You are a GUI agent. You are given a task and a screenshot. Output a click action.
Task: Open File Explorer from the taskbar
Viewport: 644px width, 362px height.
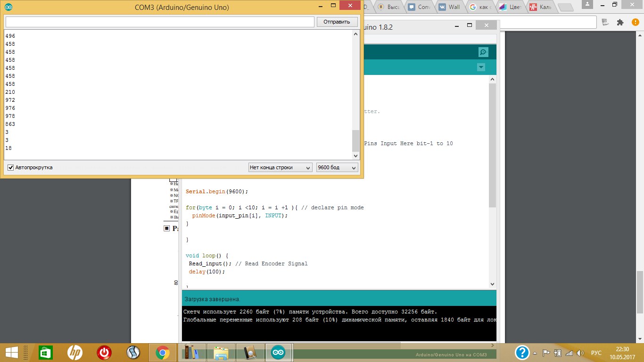tap(221, 352)
